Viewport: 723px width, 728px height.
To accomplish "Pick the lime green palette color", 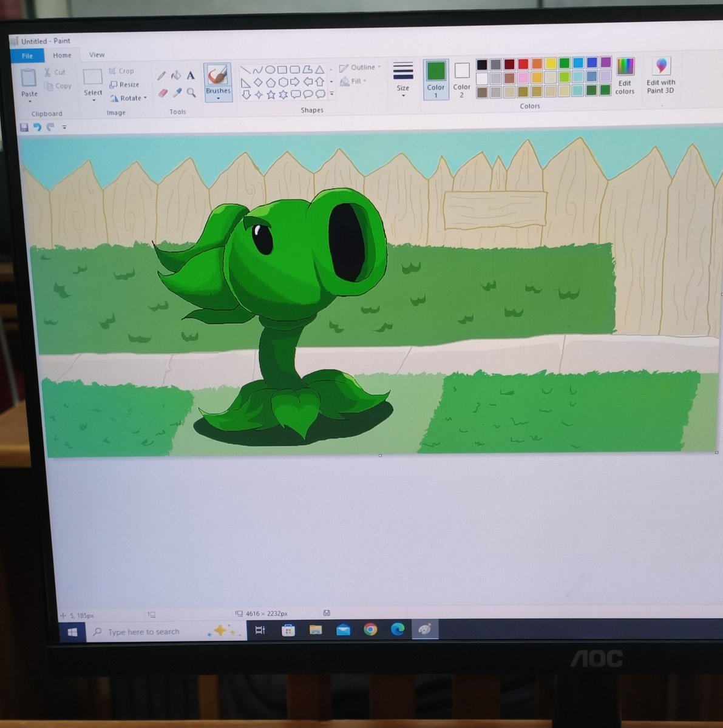I will pyautogui.click(x=565, y=77).
